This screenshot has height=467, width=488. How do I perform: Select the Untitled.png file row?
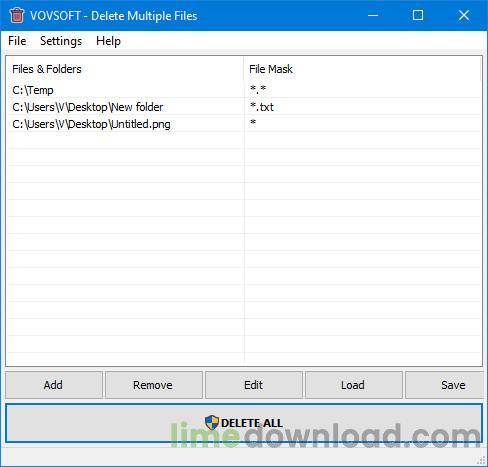point(244,124)
